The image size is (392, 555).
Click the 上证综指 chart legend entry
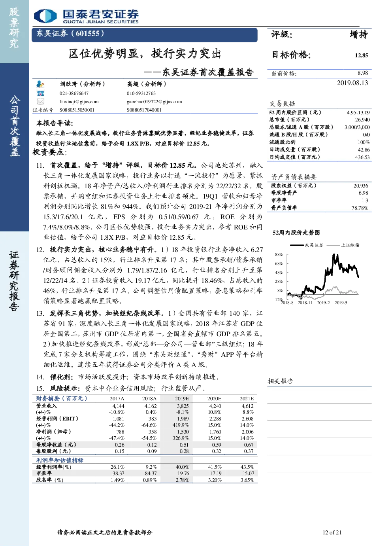pyautogui.click(x=343, y=245)
